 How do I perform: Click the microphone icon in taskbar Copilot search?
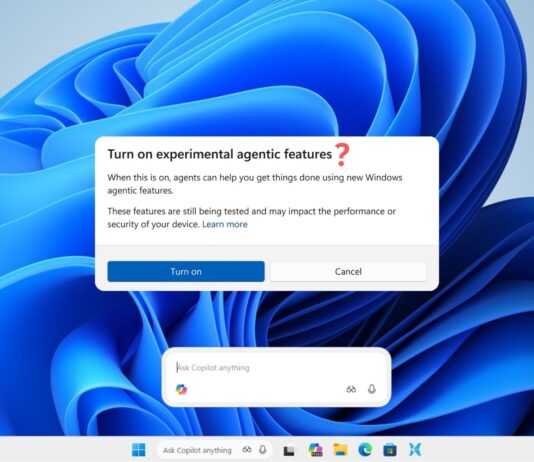[x=263, y=450]
